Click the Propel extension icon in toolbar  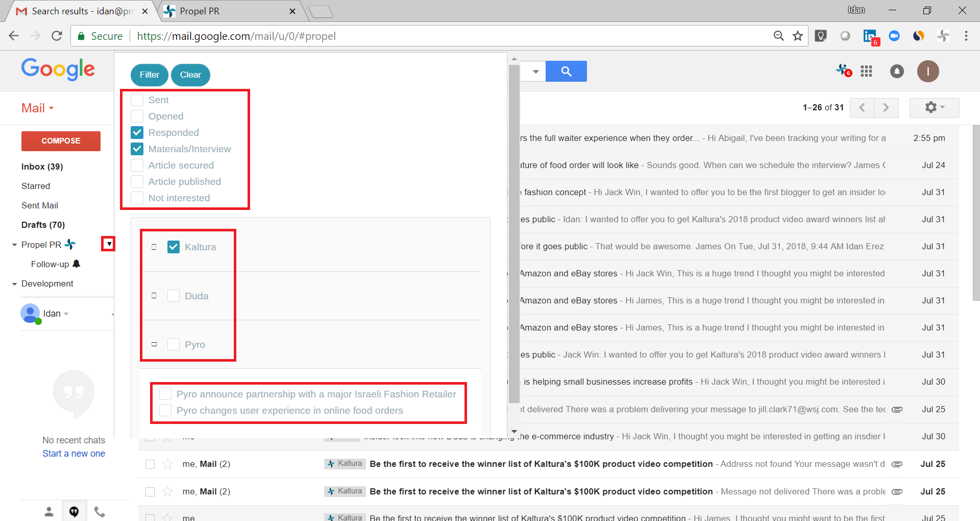[x=943, y=36]
